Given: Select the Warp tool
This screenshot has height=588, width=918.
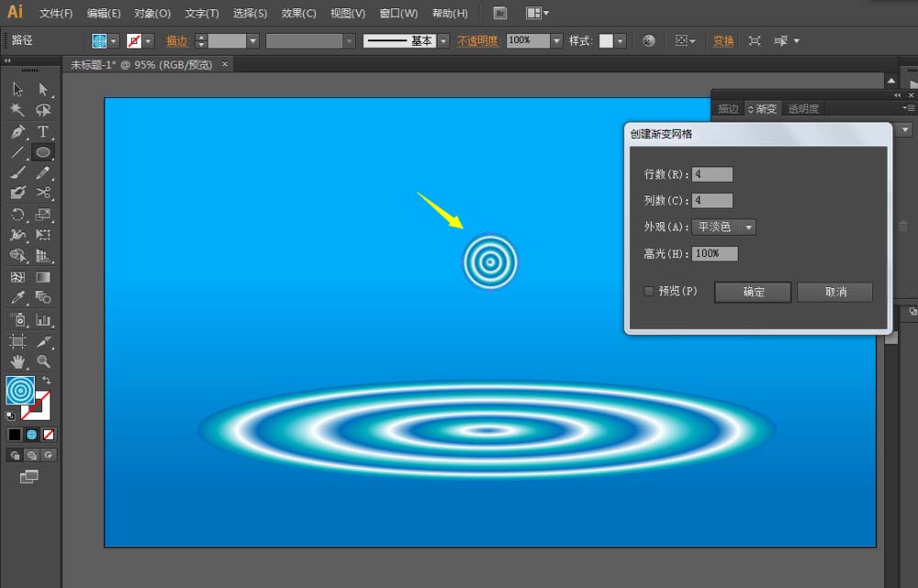Looking at the screenshot, I should click(17, 235).
